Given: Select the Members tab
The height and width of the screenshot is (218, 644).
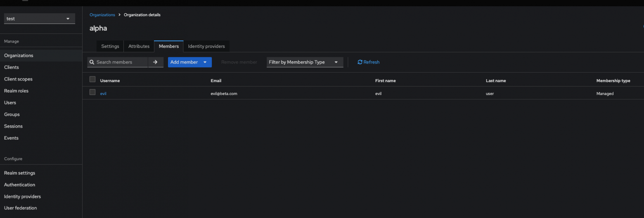Looking at the screenshot, I should point(169,46).
